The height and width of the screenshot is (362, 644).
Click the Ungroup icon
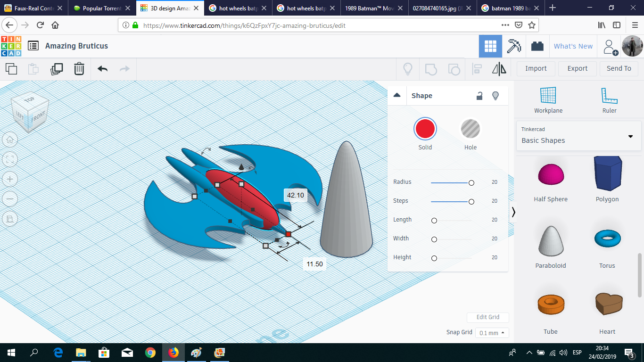(454, 69)
